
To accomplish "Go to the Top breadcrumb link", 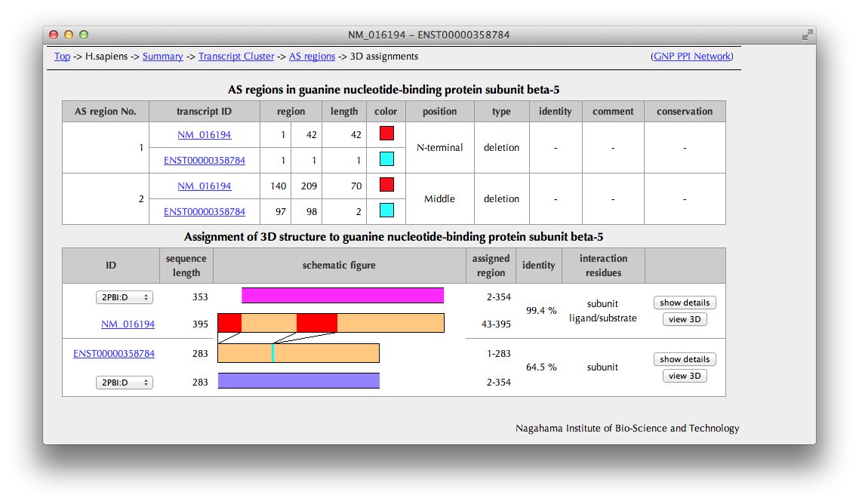I will point(62,57).
